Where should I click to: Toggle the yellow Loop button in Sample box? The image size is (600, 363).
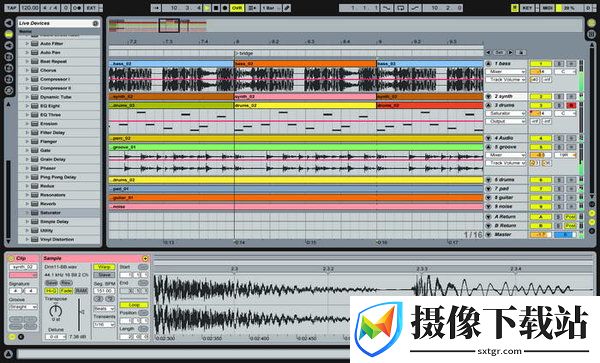point(134,305)
